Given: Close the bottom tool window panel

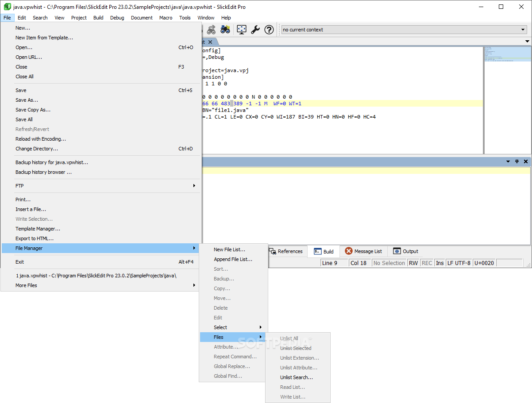Looking at the screenshot, I should pyautogui.click(x=526, y=161).
